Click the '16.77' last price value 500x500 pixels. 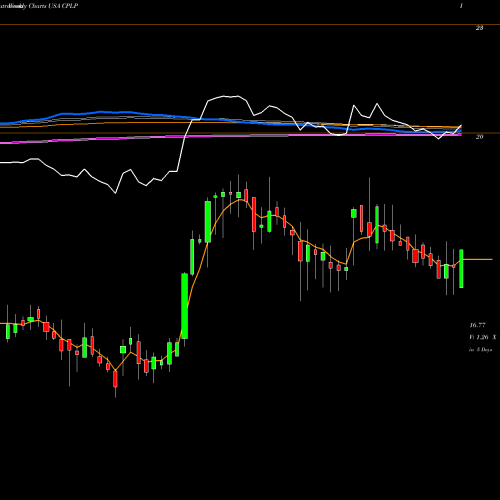pos(477,325)
